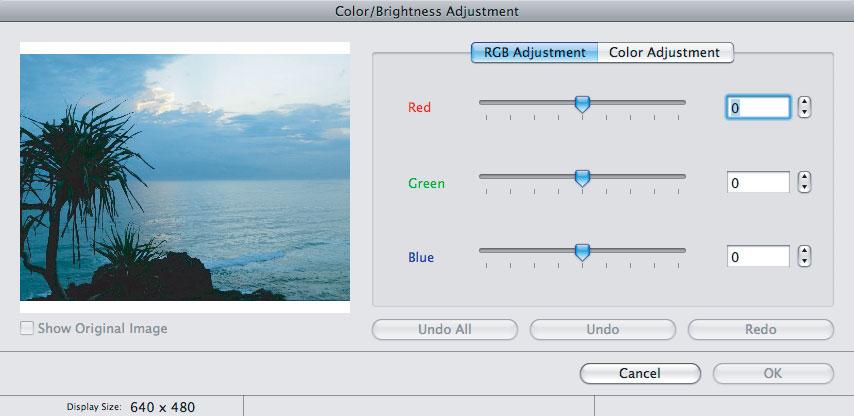Click the Green stepper up arrow
Image resolution: width=854 pixels, height=416 pixels.
click(804, 178)
